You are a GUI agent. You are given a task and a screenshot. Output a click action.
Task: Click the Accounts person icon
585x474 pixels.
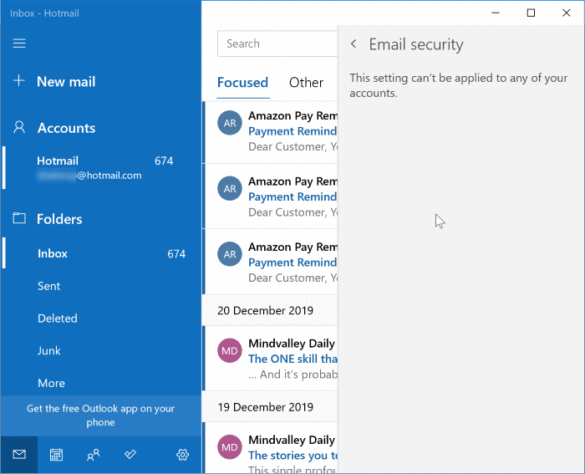click(19, 127)
